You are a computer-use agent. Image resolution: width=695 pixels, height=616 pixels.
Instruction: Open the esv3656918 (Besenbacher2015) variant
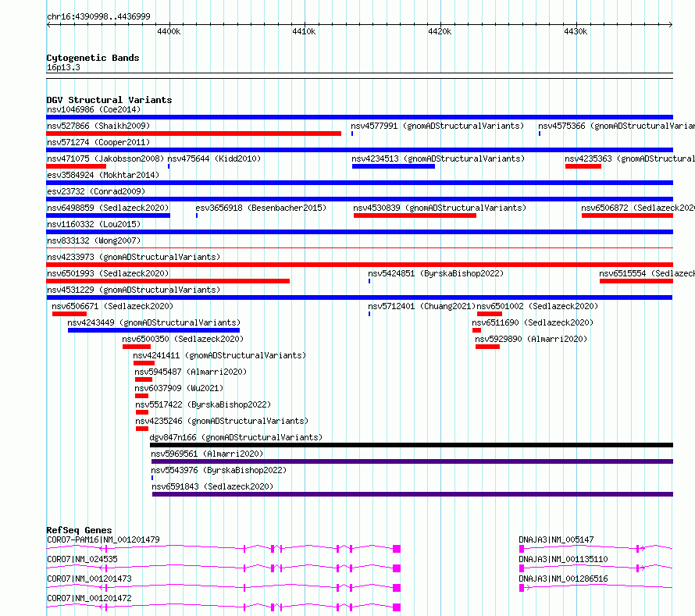point(261,208)
